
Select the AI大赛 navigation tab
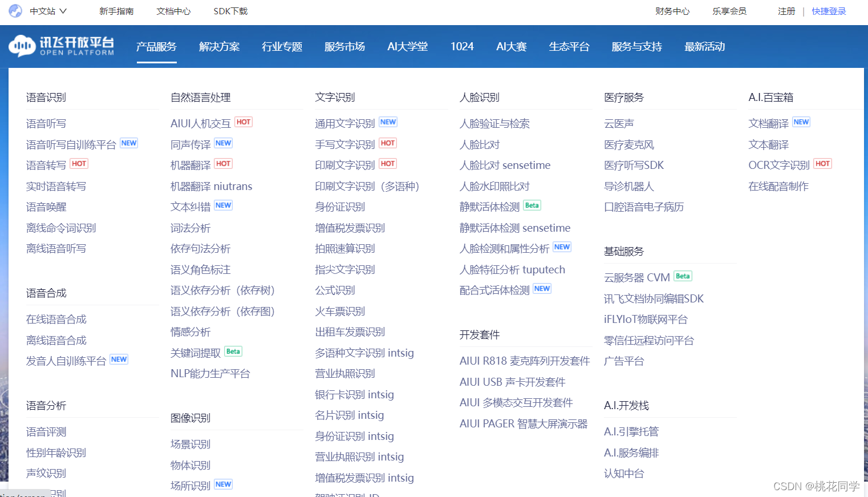[511, 47]
